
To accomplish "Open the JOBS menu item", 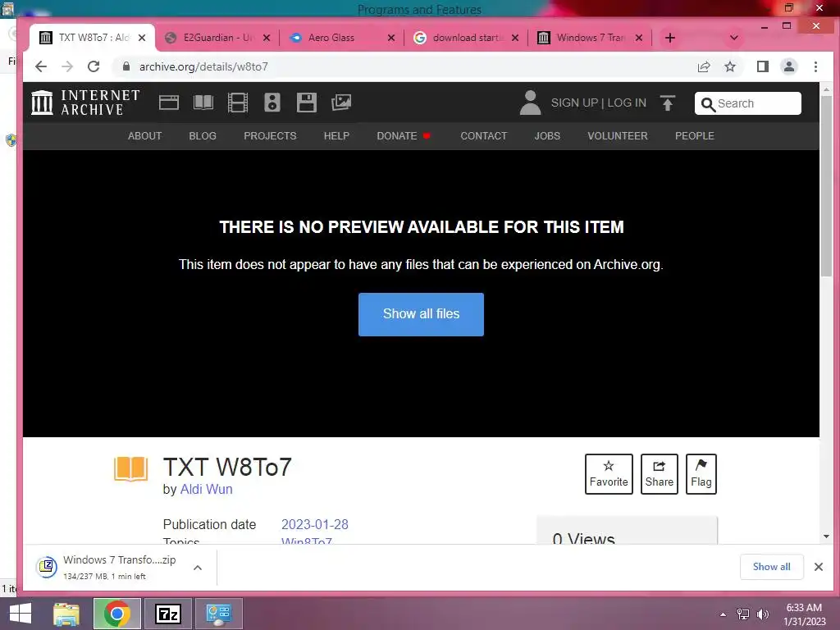I will [547, 136].
